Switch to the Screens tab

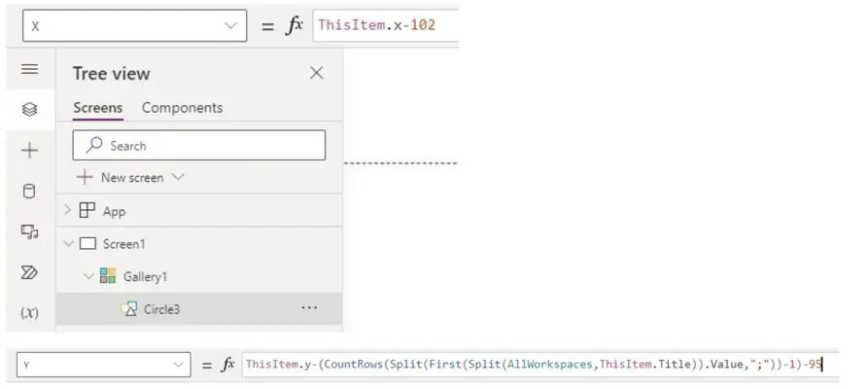98,108
